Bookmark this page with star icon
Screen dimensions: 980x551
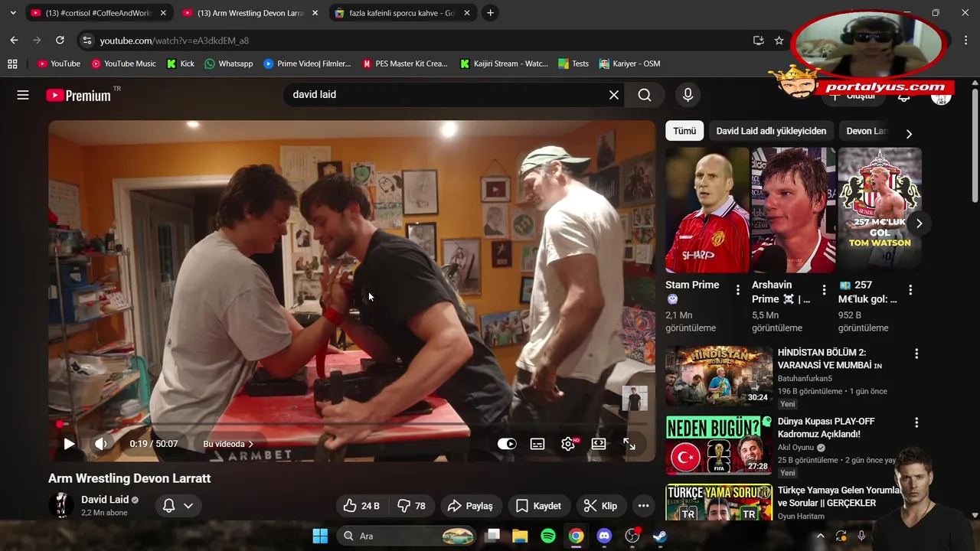click(x=779, y=41)
